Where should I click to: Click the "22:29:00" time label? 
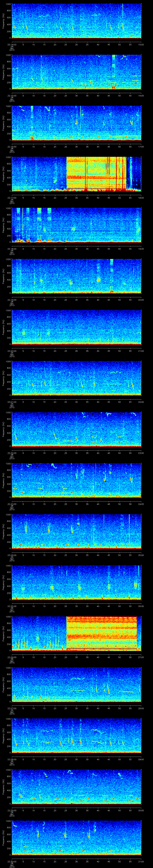click(12, 810)
